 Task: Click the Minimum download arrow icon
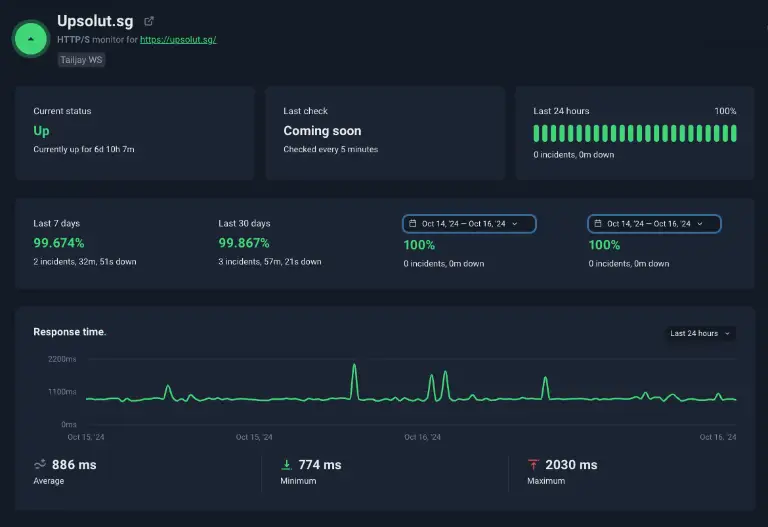(x=287, y=464)
